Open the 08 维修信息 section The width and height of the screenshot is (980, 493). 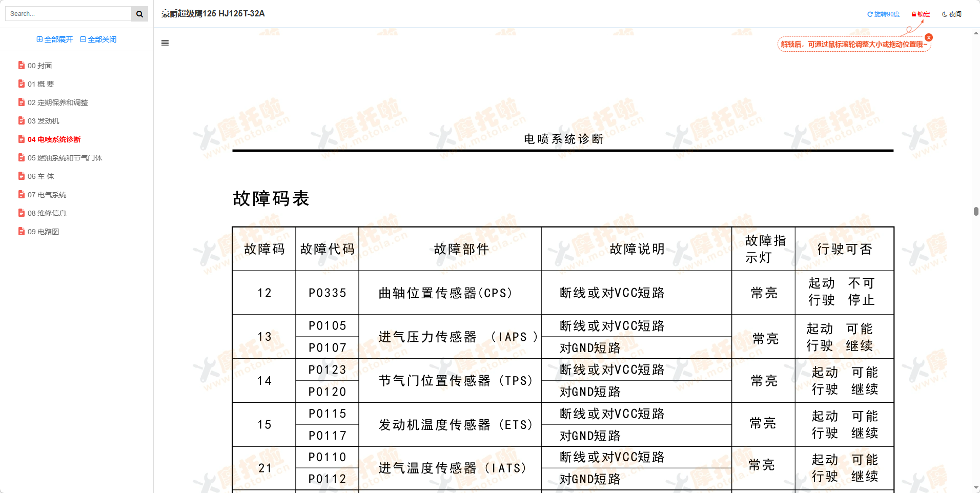pos(47,213)
